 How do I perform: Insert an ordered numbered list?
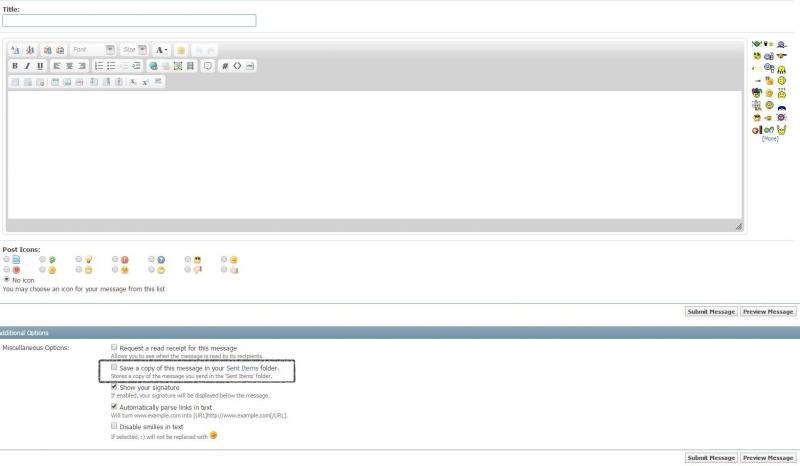pyautogui.click(x=99, y=66)
